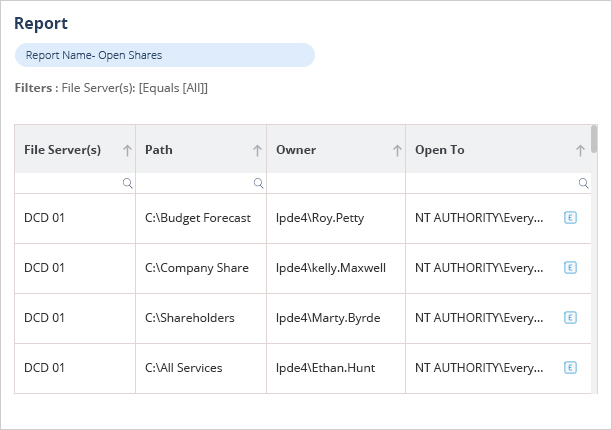Click DCD 01 in Shareholders row
This screenshot has height=430, width=612.
click(44, 317)
